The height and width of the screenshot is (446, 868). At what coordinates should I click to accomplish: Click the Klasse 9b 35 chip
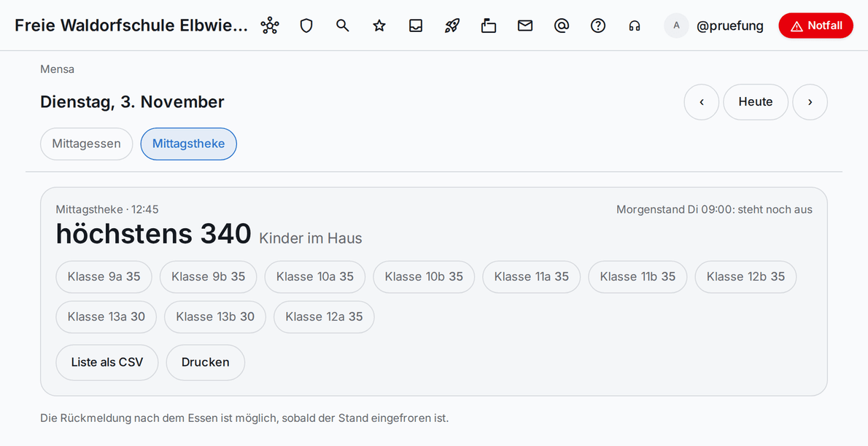208,277
